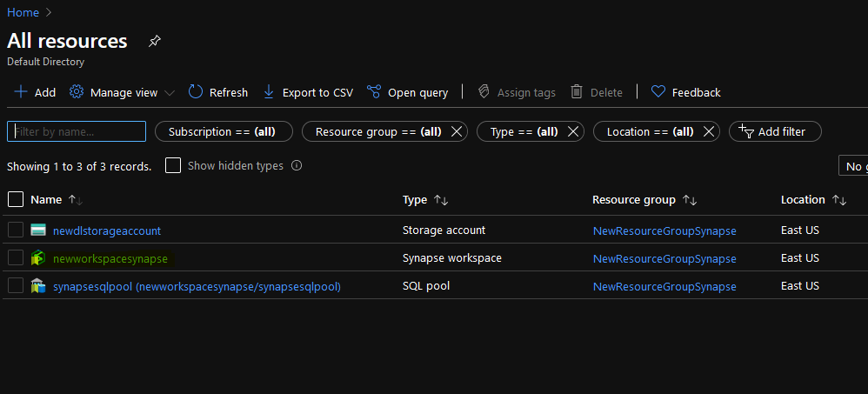Screen dimensions: 868x394
Task: Click East US in the newdlstorageaccount row
Action: [x=800, y=230]
